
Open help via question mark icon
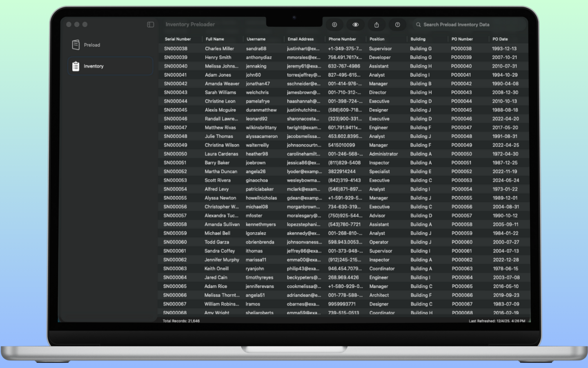point(397,25)
